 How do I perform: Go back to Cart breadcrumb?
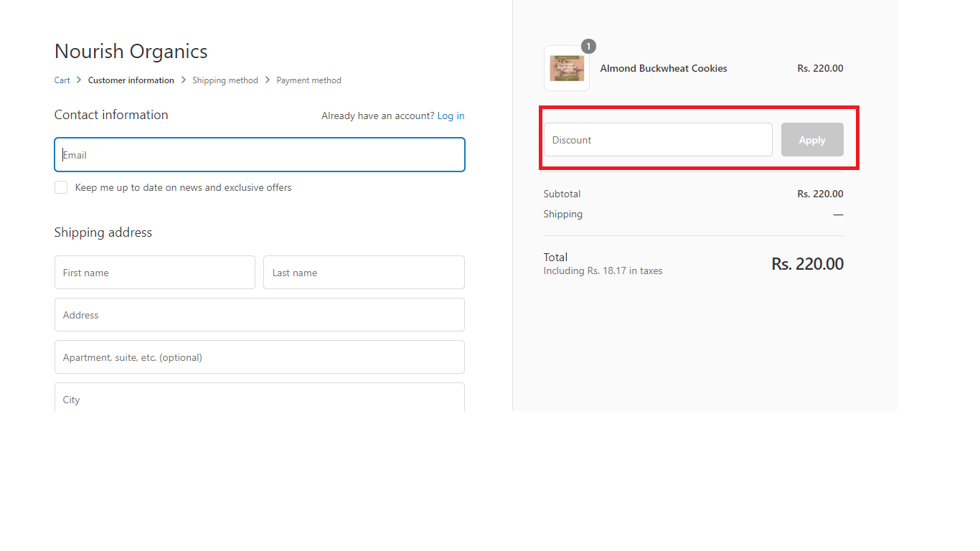point(62,80)
